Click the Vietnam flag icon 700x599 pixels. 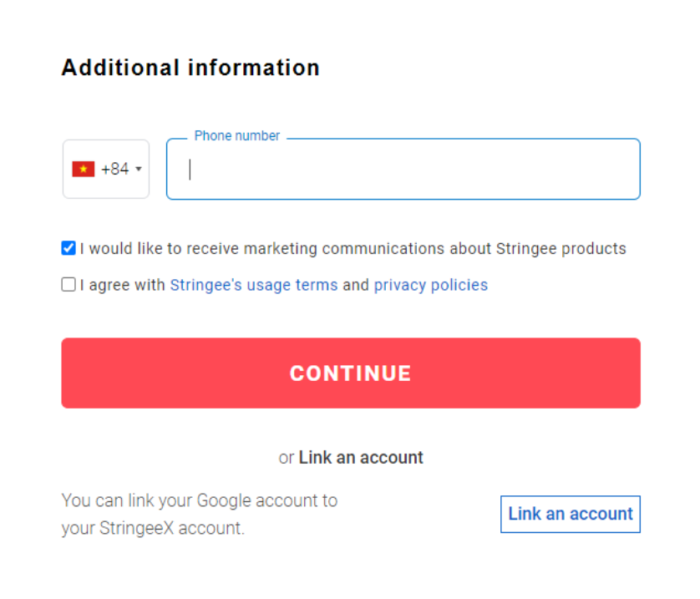pyautogui.click(x=84, y=169)
